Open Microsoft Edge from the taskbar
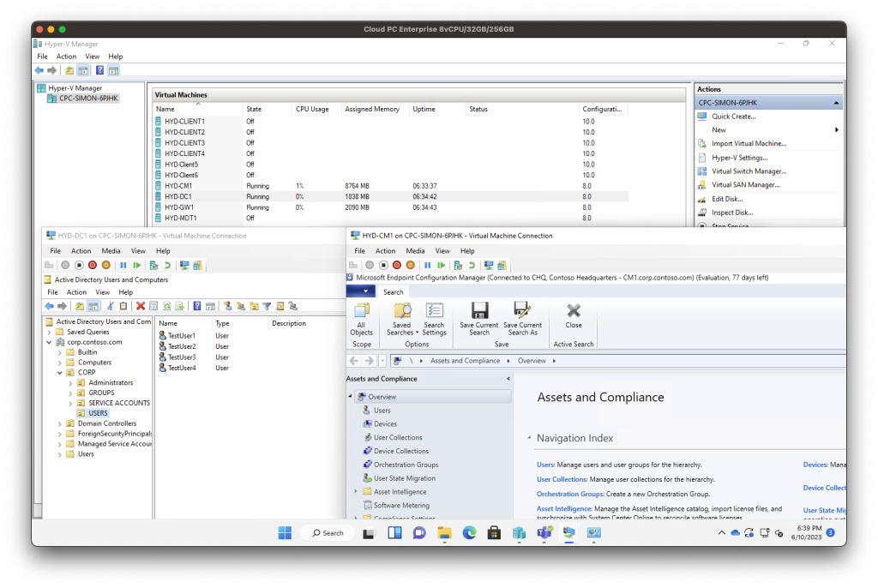The height and width of the screenshot is (588, 878). point(469,532)
